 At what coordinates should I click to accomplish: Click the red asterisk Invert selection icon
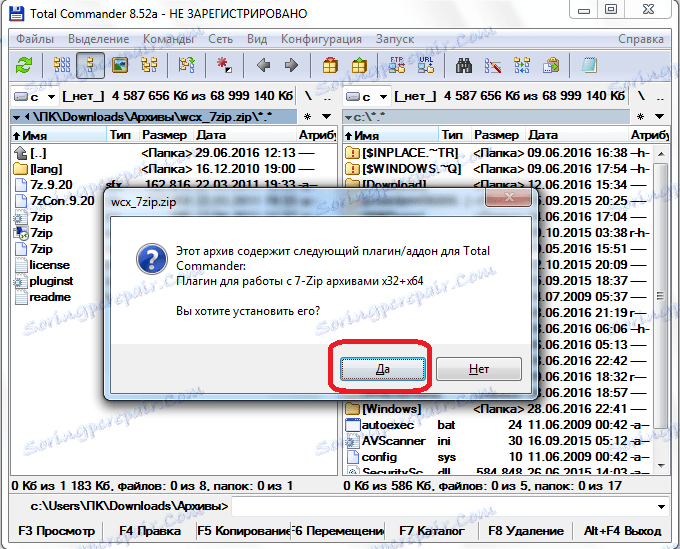(224, 65)
